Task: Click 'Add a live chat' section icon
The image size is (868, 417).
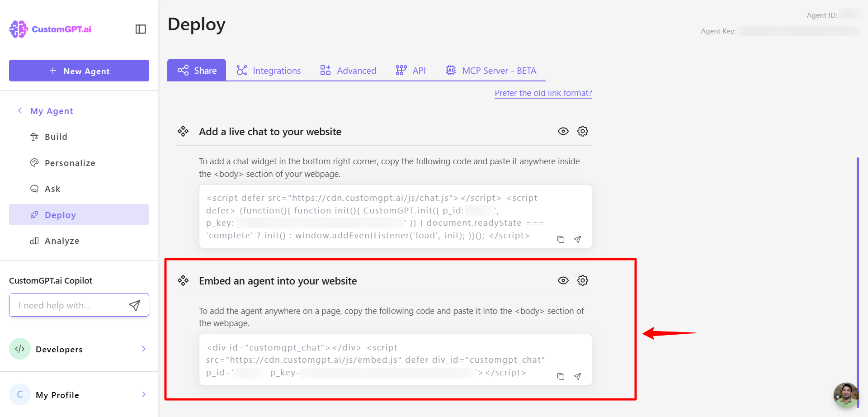Action: click(x=183, y=131)
